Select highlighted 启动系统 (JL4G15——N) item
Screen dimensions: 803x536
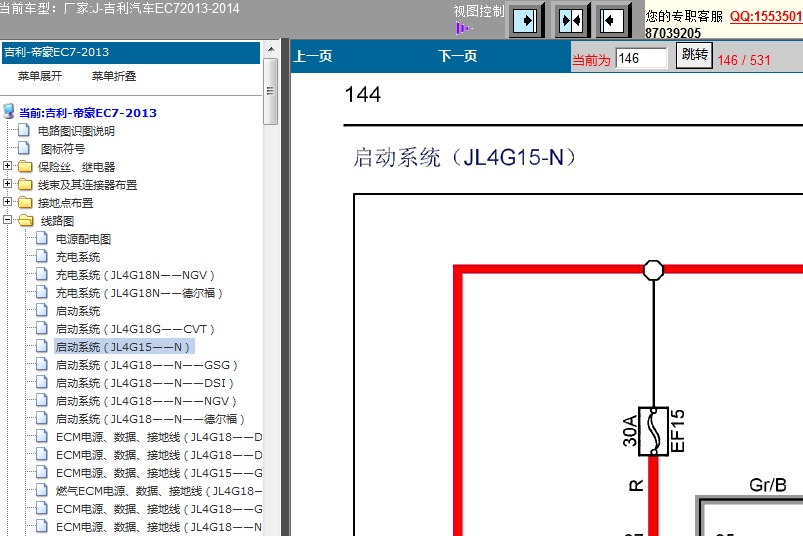123,347
